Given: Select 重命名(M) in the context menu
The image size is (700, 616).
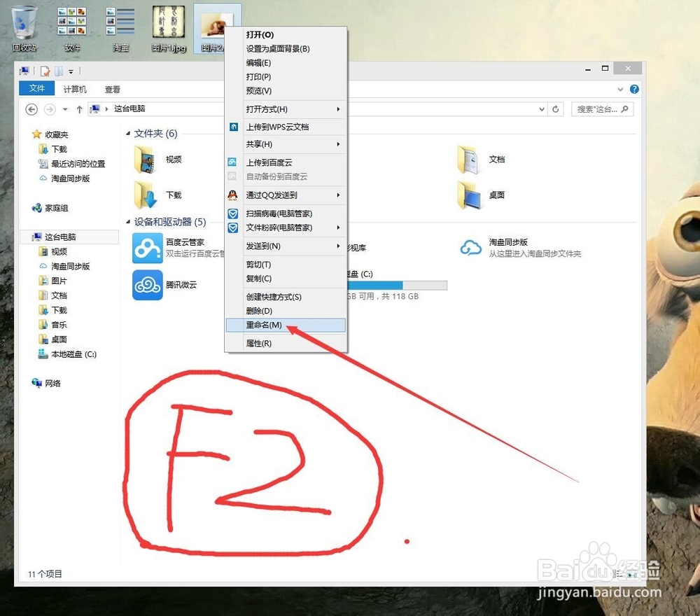Looking at the screenshot, I should pyautogui.click(x=286, y=325).
